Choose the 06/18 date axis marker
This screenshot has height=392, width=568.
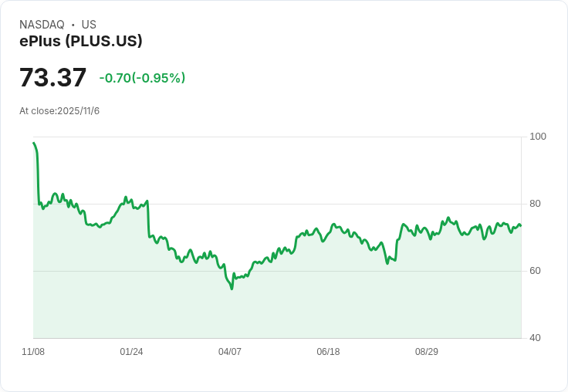click(328, 352)
